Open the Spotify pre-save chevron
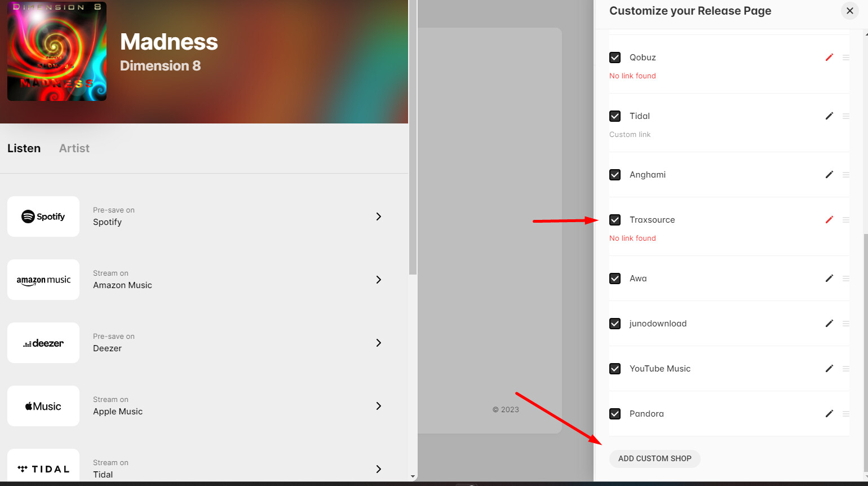The height and width of the screenshot is (486, 868). pos(379,217)
